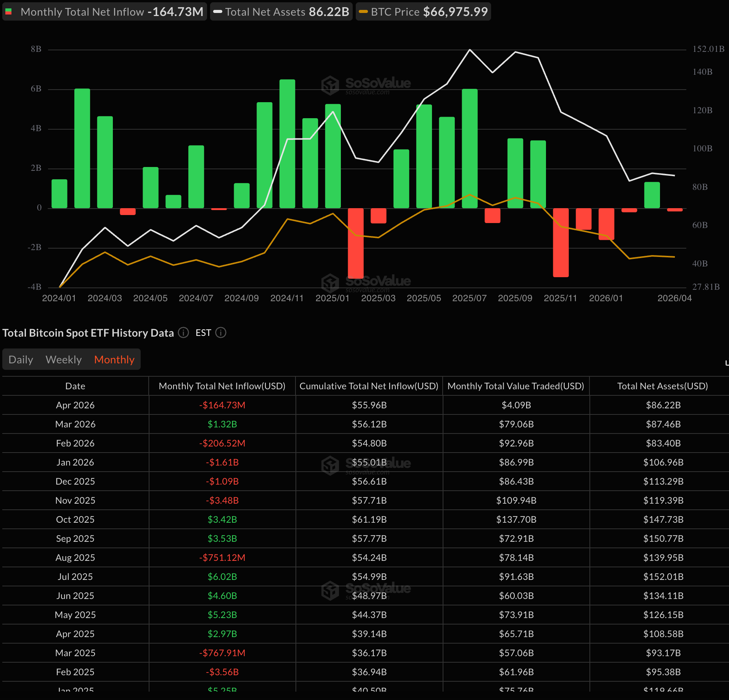Screen dimensions: 729x700
Task: Select the Apr 2026 date cell
Action: tap(75, 405)
